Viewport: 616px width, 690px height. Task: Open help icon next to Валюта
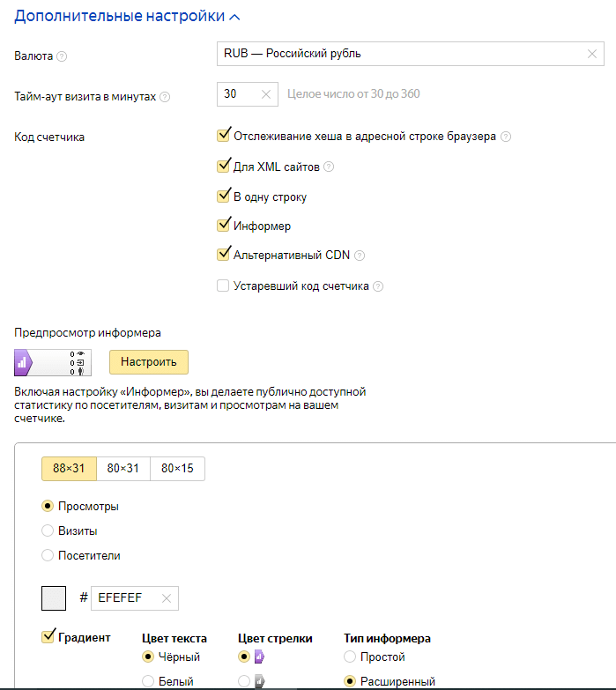coord(62,56)
